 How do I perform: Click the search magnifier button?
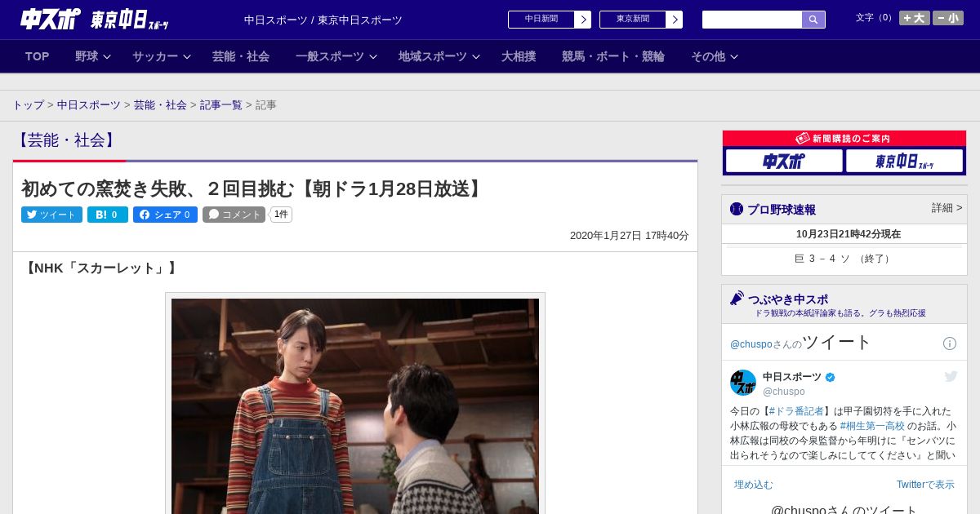point(813,20)
